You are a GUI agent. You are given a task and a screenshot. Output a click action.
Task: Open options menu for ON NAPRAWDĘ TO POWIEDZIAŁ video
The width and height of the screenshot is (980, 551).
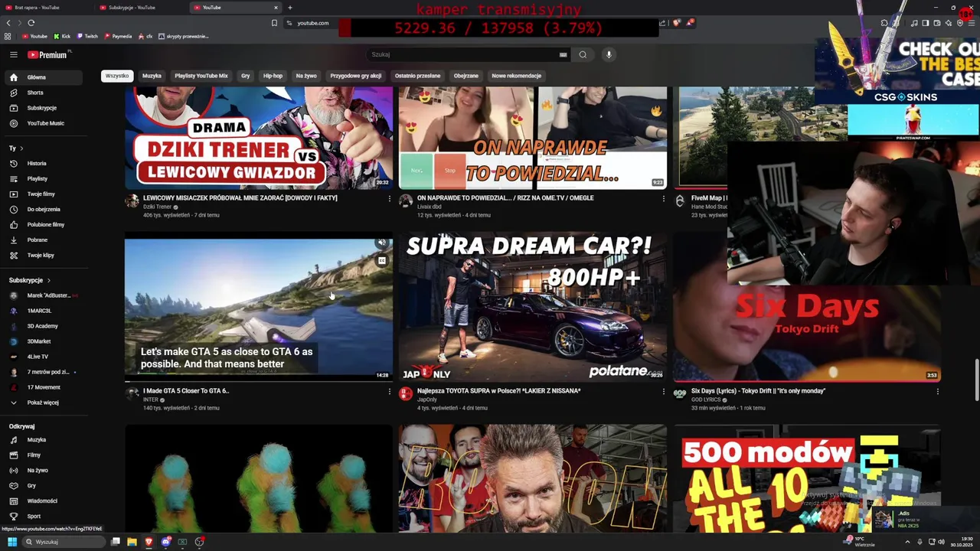point(663,199)
